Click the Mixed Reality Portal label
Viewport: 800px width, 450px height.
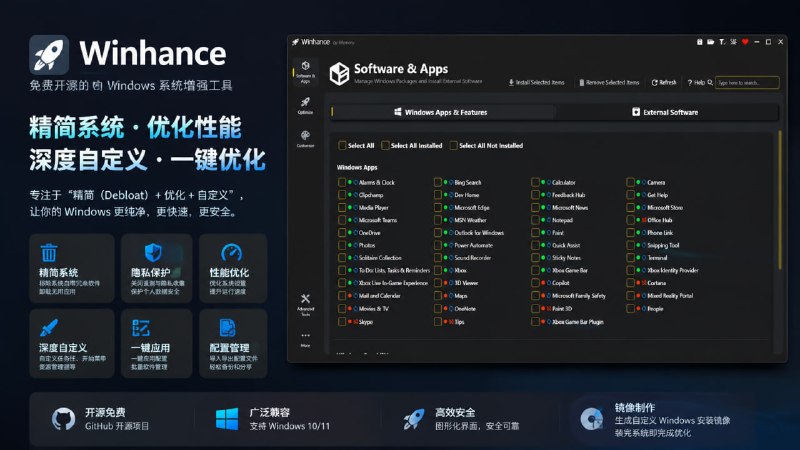670,295
